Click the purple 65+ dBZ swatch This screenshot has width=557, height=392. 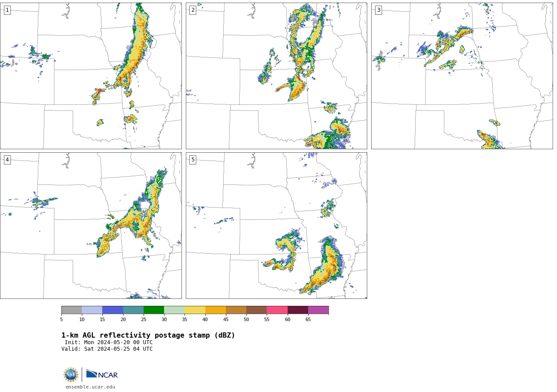click(x=318, y=310)
